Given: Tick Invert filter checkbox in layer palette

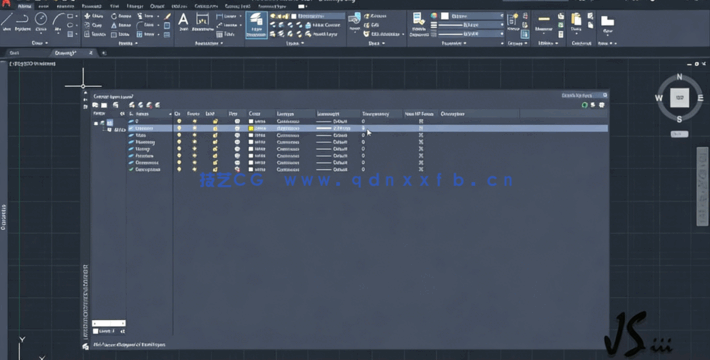Looking at the screenshot, I should [96, 331].
